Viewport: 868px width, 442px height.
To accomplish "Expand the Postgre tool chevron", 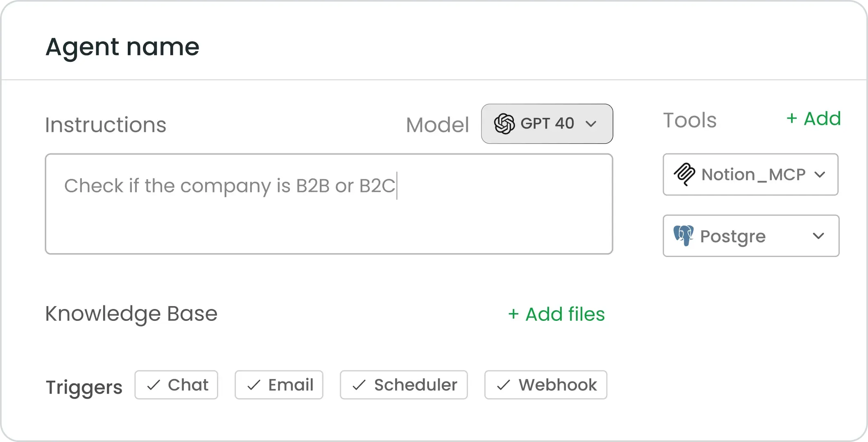I will coord(818,236).
